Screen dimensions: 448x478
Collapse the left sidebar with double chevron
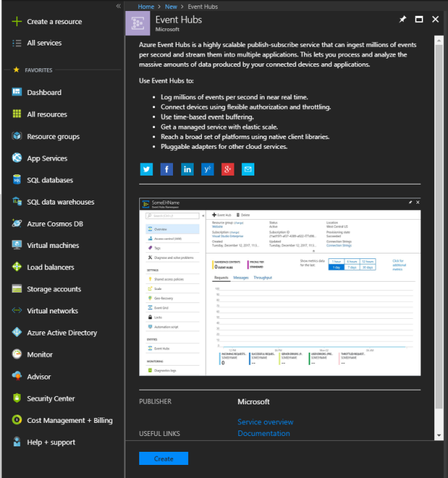(x=119, y=6)
